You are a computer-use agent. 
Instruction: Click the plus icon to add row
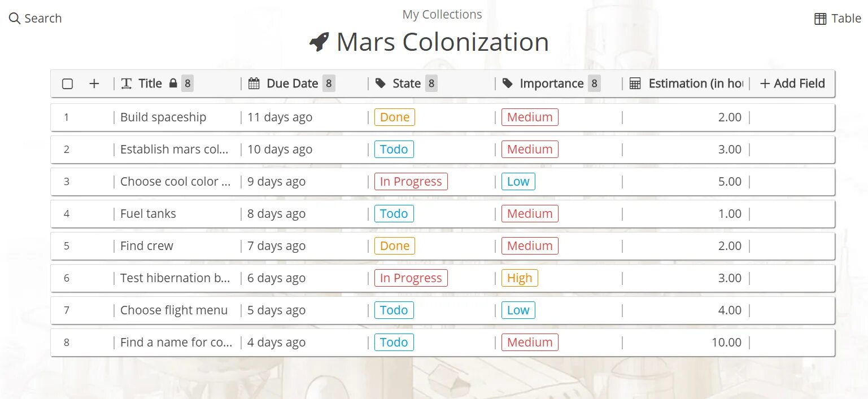94,84
